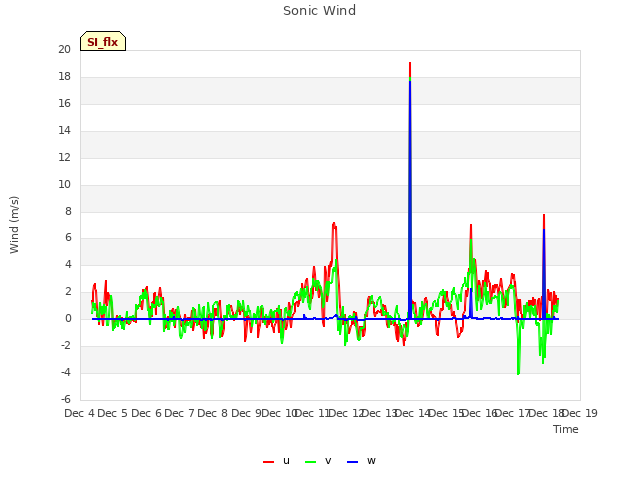Click the Wind (m/s) y-axis title
Viewport: 640px width, 480px height.
coord(14,225)
